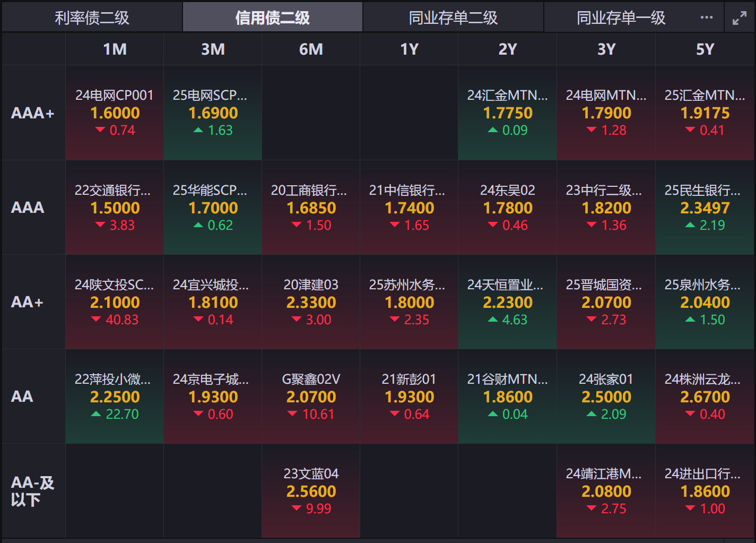The height and width of the screenshot is (543, 756).
Task: Open the 24张家01 bond cell
Action: pyautogui.click(x=606, y=397)
